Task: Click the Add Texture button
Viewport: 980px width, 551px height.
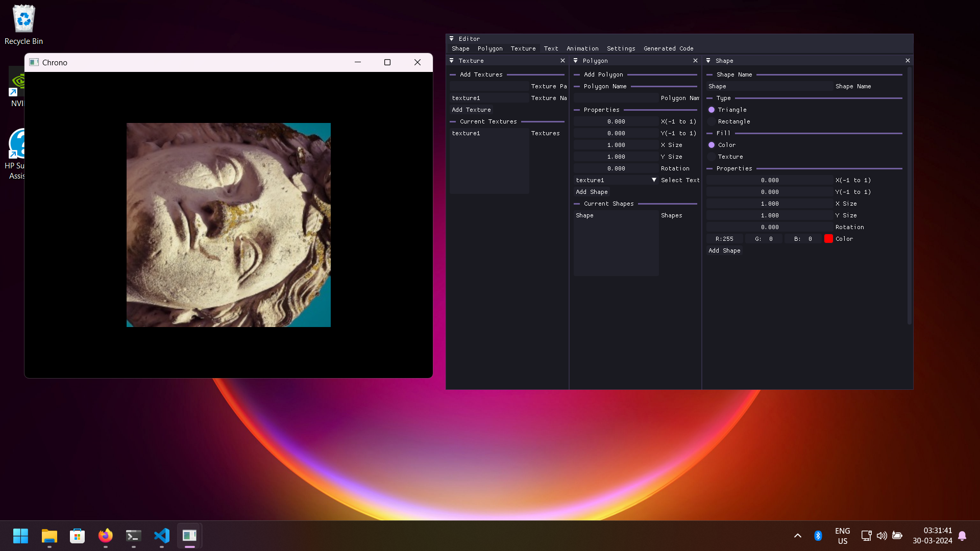Action: pos(471,110)
